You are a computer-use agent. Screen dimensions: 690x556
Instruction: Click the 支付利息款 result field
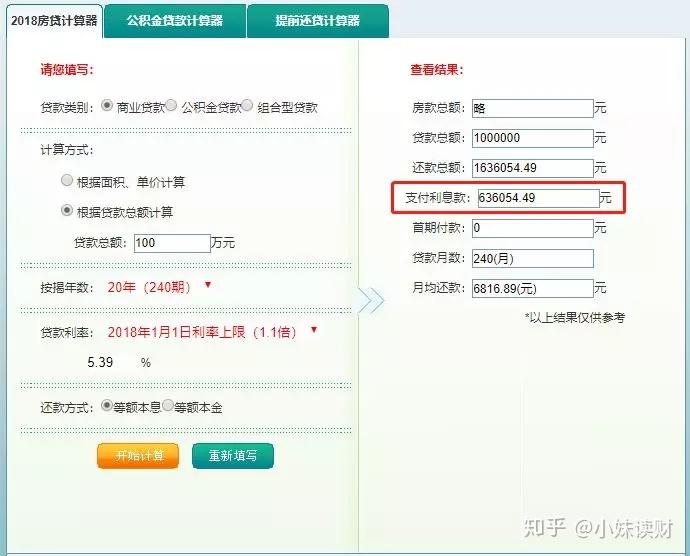(x=536, y=198)
